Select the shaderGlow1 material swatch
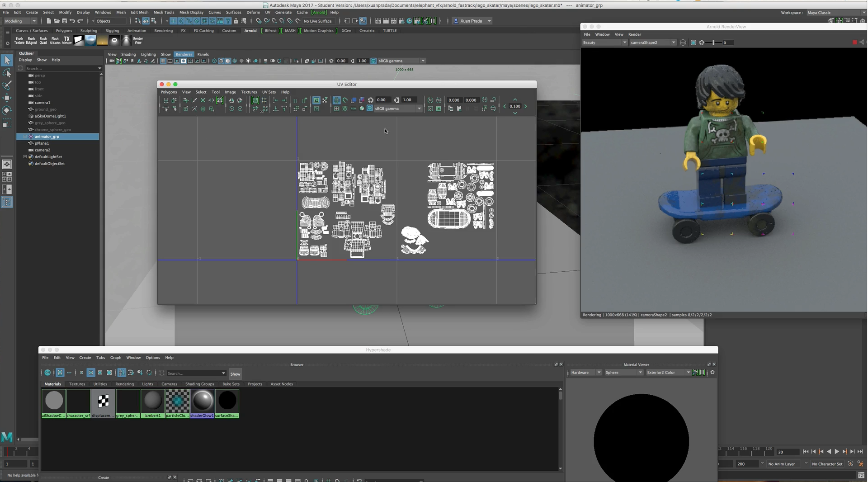This screenshot has width=868, height=482. 202,404
